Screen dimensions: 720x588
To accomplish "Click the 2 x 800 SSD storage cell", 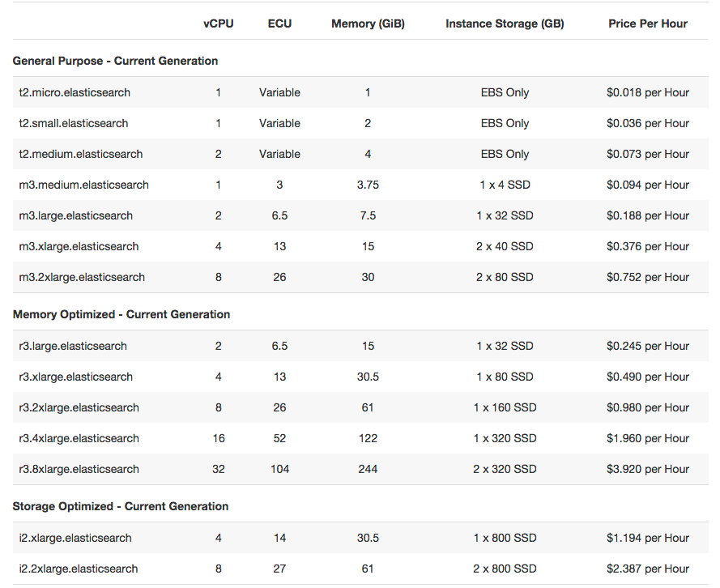I will pyautogui.click(x=505, y=569).
